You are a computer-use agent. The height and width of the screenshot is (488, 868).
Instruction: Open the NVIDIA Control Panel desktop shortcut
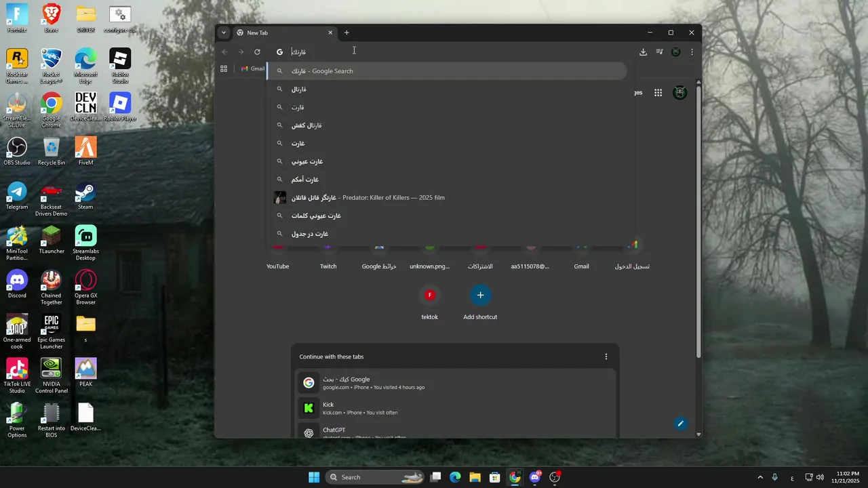(x=51, y=375)
